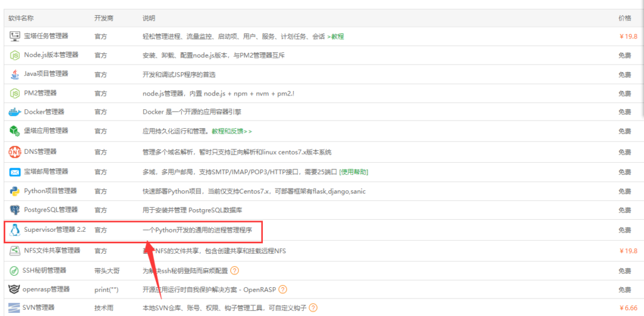This screenshot has width=644, height=316.
Task: Select 堡塔应用管理器 software name
Action: pos(46,131)
